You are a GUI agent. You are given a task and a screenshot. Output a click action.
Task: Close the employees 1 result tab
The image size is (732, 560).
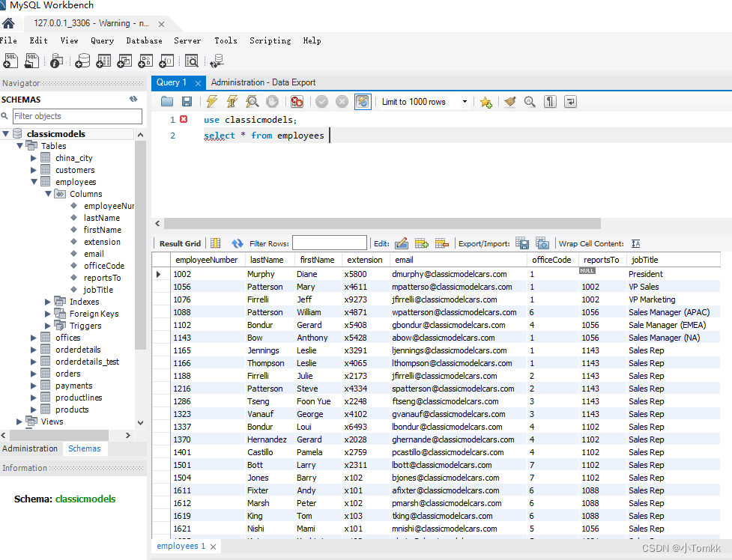click(214, 547)
